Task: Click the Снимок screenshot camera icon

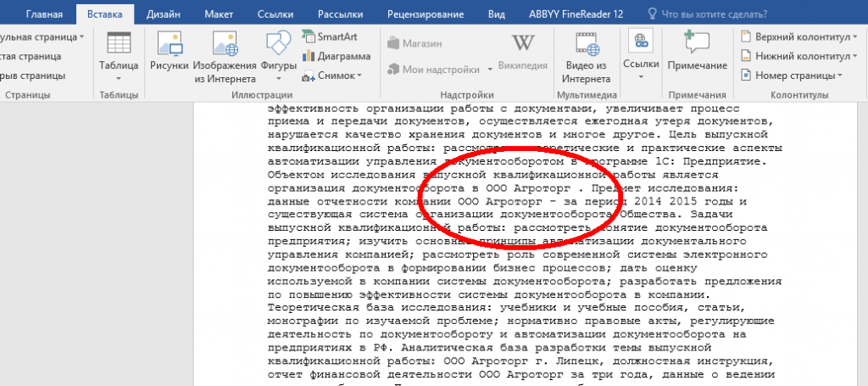Action: point(308,76)
